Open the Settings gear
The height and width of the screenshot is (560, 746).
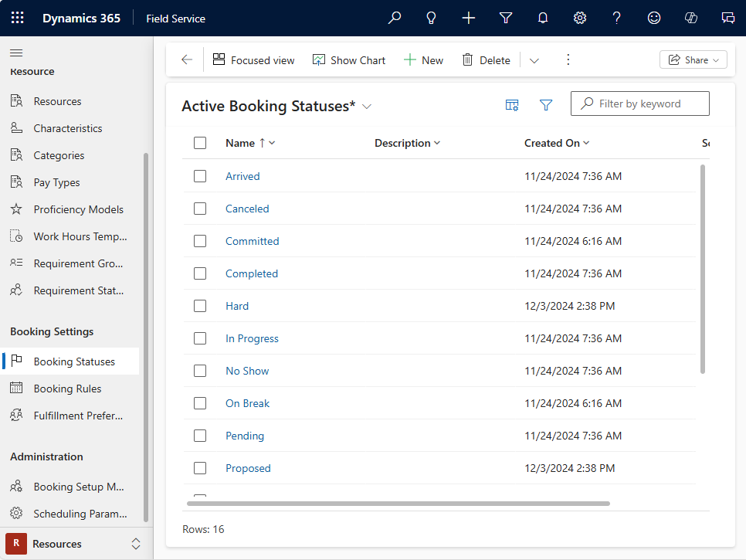(x=580, y=18)
